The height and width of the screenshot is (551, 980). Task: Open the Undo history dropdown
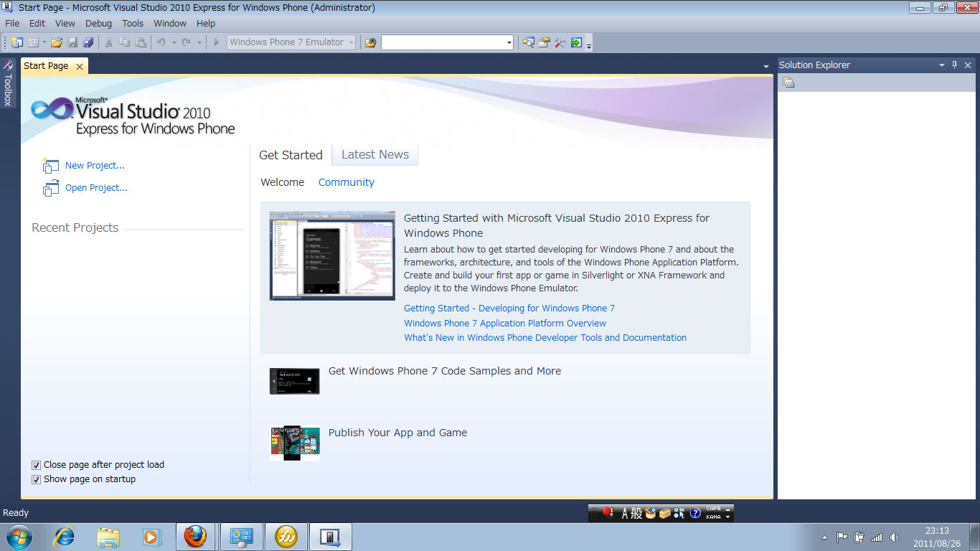click(174, 42)
